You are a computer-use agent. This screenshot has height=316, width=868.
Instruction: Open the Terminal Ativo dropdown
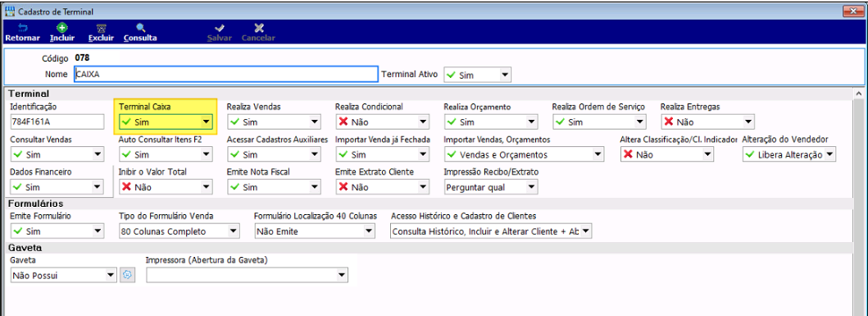coord(478,75)
